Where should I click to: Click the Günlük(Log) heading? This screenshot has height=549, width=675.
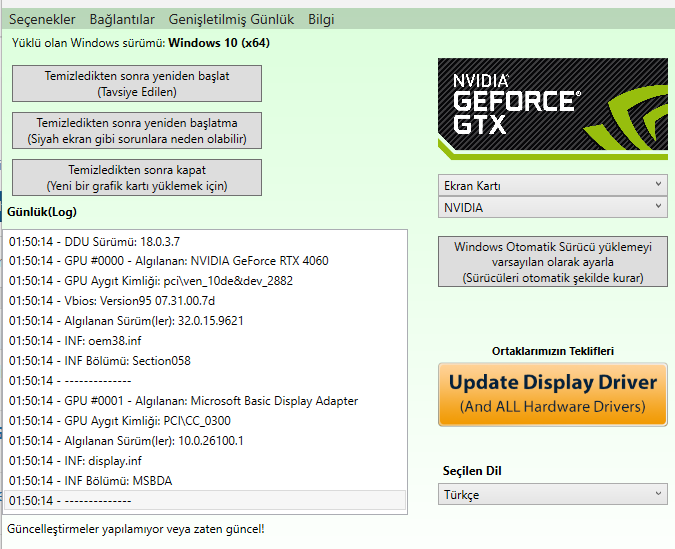(42, 212)
